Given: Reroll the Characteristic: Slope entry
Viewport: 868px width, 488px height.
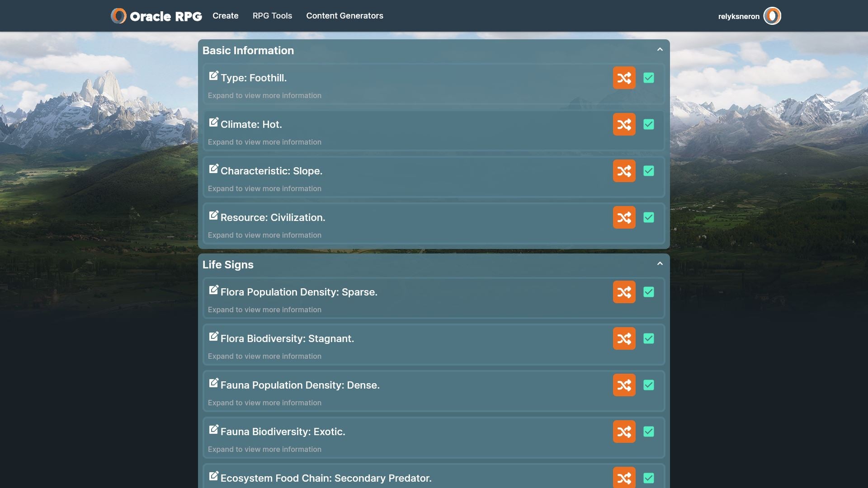Looking at the screenshot, I should click(624, 171).
